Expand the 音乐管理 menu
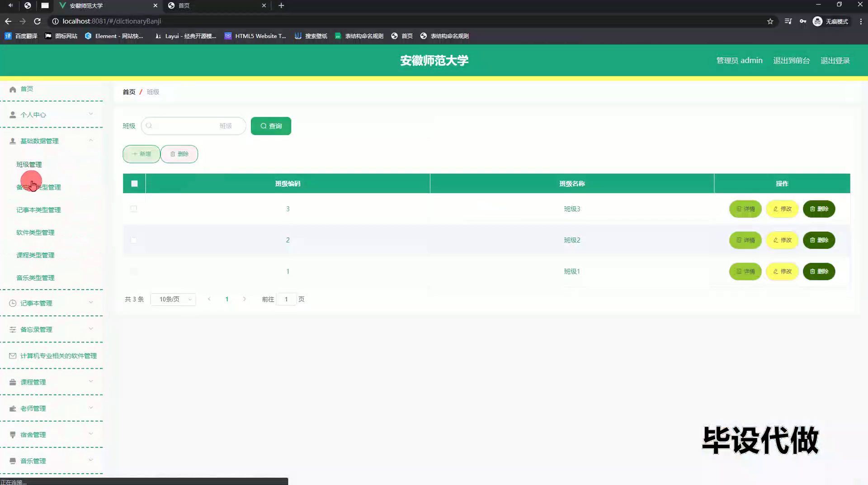The image size is (868, 485). (x=91, y=460)
